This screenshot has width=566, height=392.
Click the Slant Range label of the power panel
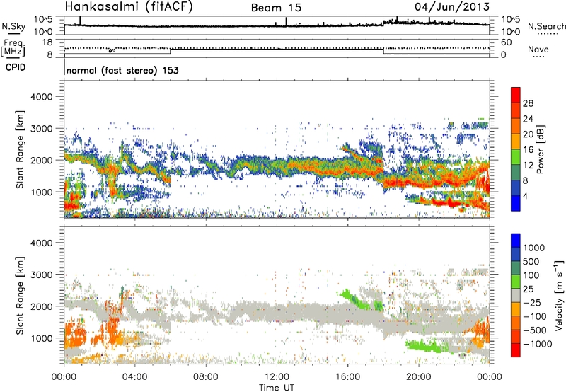[20, 149]
